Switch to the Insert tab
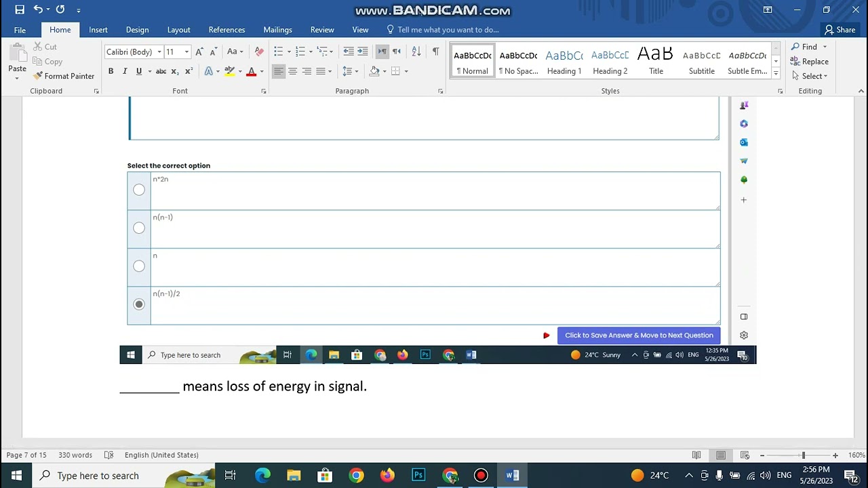This screenshot has height=488, width=868. 98,30
